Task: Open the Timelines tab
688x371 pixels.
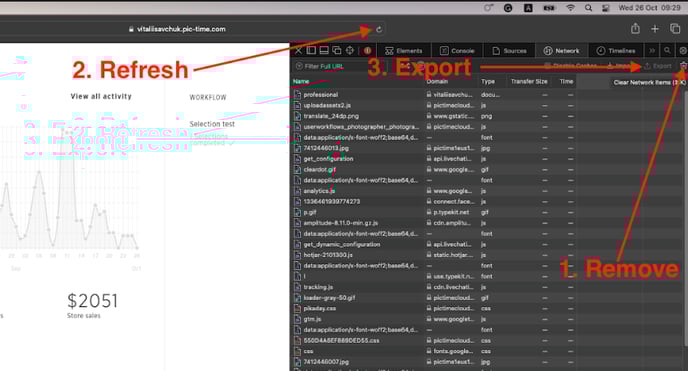Action: (x=616, y=51)
